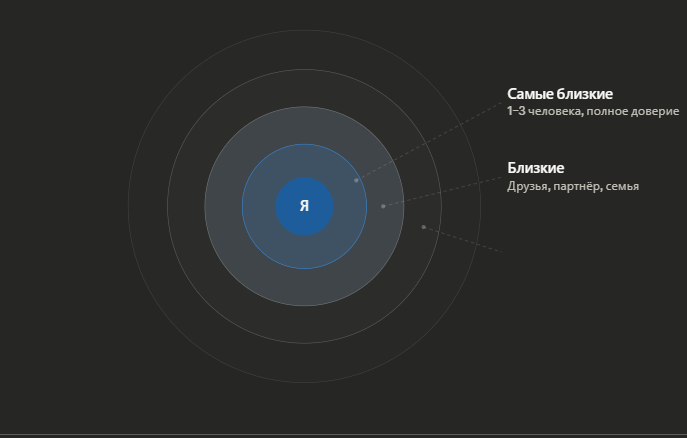Viewport: 687px width, 438px height.
Task: Click the dashed line leading to "Самые близкие"
Action: pyautogui.click(x=430, y=139)
